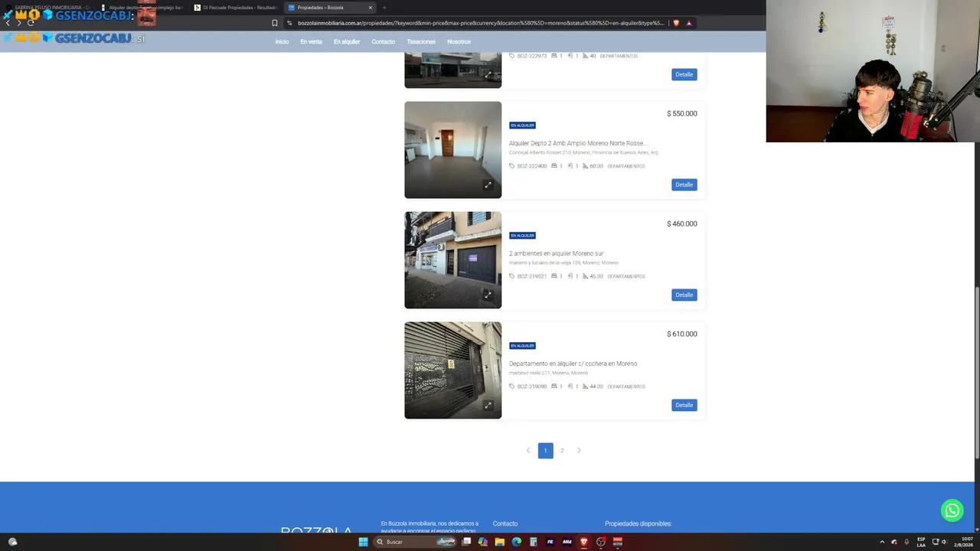Switch to the Di Pascuale Propiedades tab

[235, 8]
